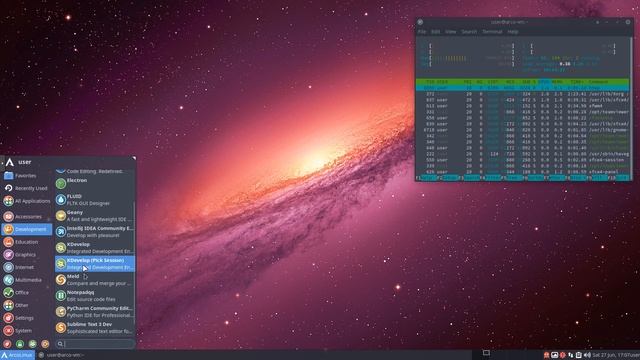This screenshot has width=640, height=360.
Task: Click the picture-frame icon in the system tray
Action: [x=555, y=355]
